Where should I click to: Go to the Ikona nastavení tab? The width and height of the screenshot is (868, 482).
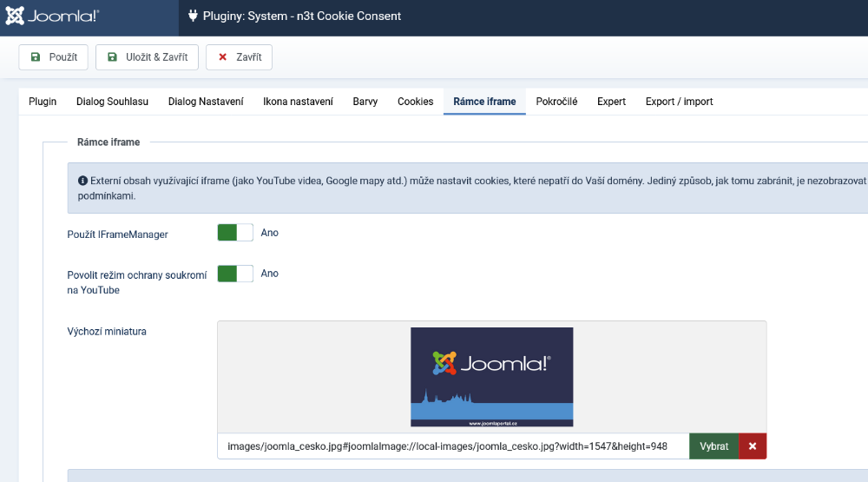click(298, 102)
